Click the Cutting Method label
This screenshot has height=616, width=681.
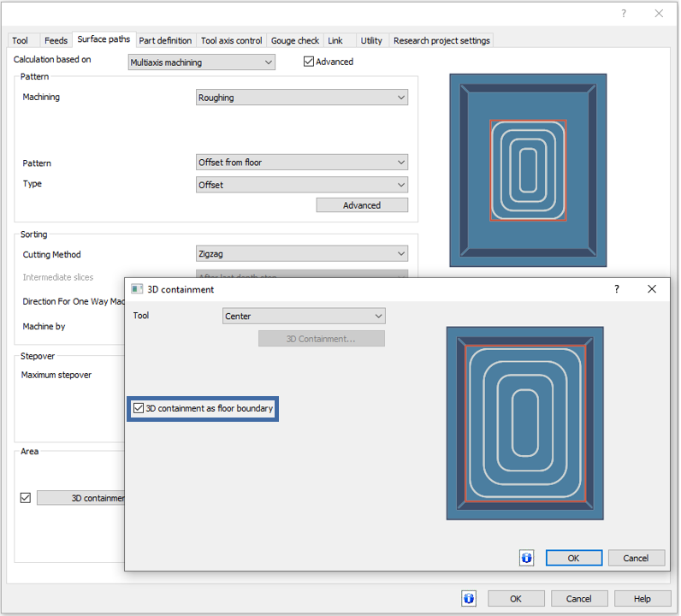51,255
